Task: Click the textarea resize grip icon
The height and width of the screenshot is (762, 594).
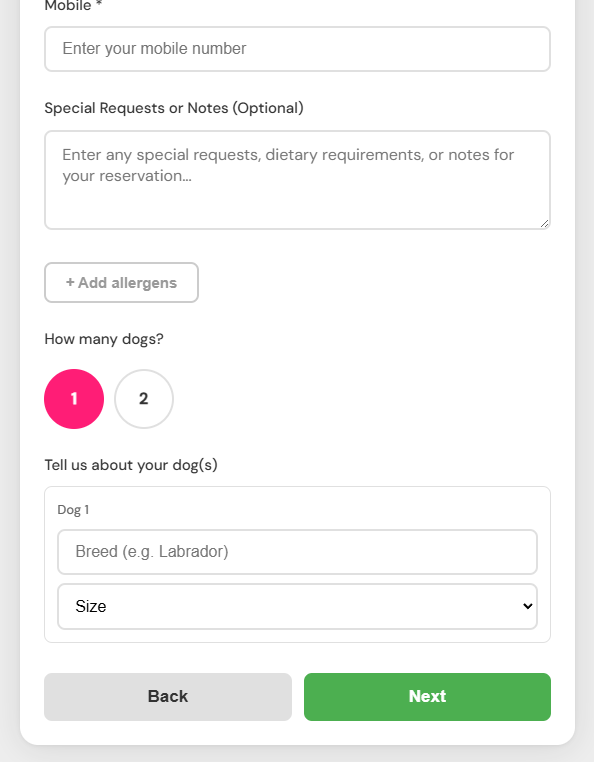Action: (544, 224)
